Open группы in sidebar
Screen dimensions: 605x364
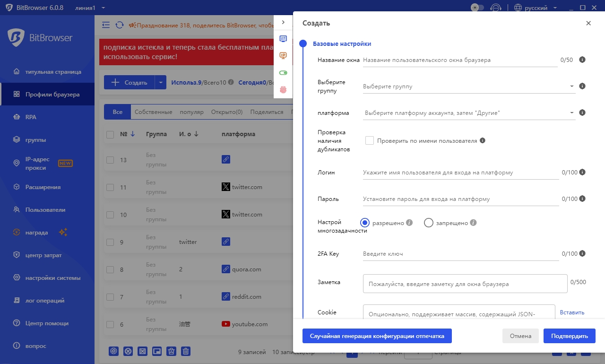pos(47,140)
